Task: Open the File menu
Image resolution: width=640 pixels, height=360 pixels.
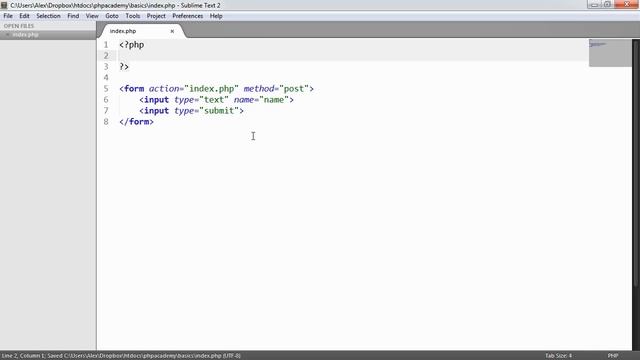Action: coord(8,16)
